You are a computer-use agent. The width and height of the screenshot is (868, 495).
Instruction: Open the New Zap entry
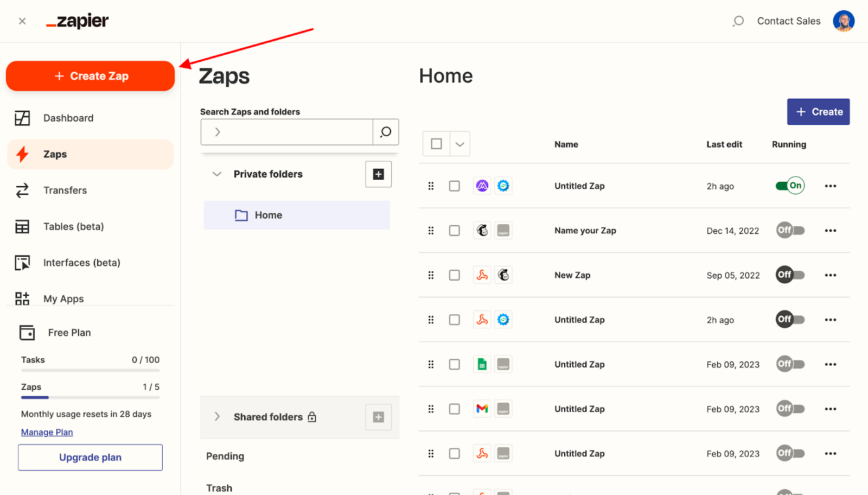[x=572, y=275]
